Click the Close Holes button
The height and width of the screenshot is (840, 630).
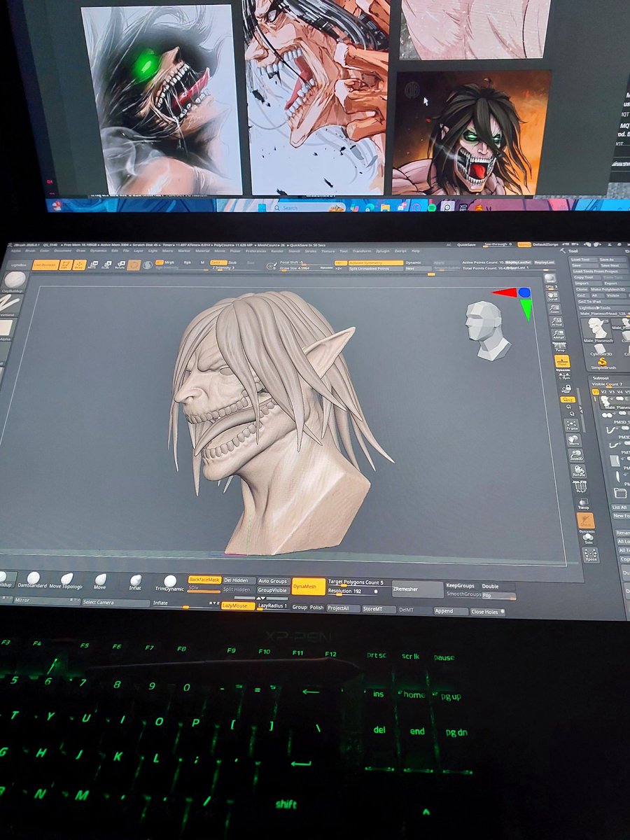tap(487, 612)
